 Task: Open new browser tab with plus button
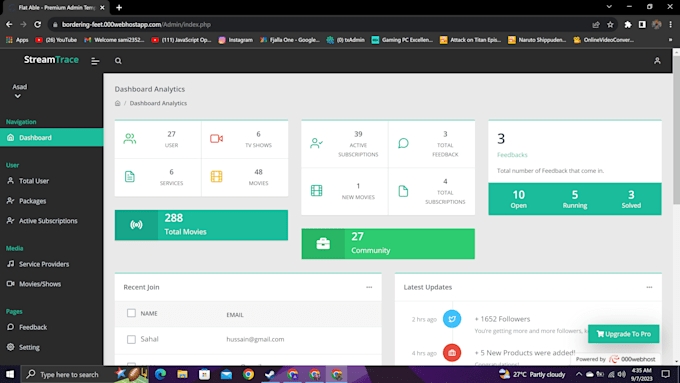(119, 7)
